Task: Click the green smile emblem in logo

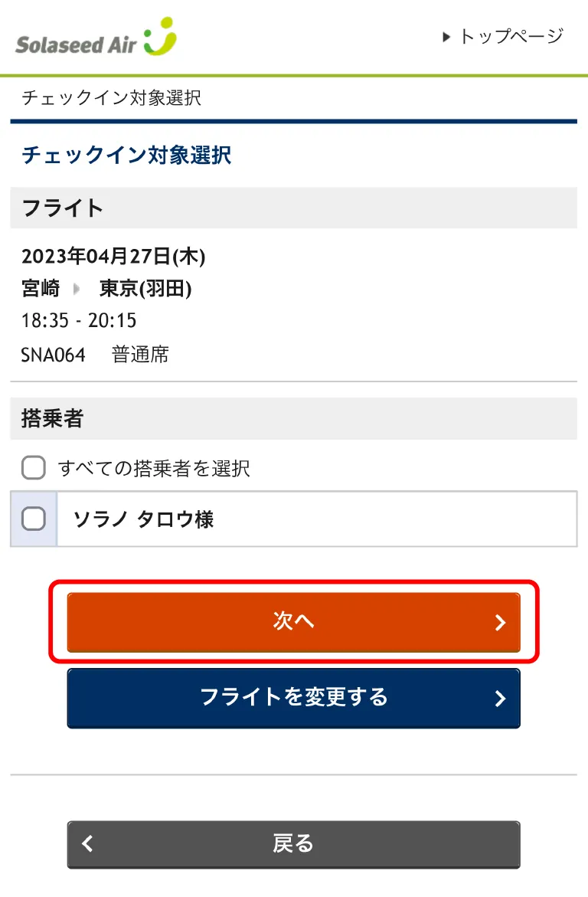Action: (x=161, y=37)
